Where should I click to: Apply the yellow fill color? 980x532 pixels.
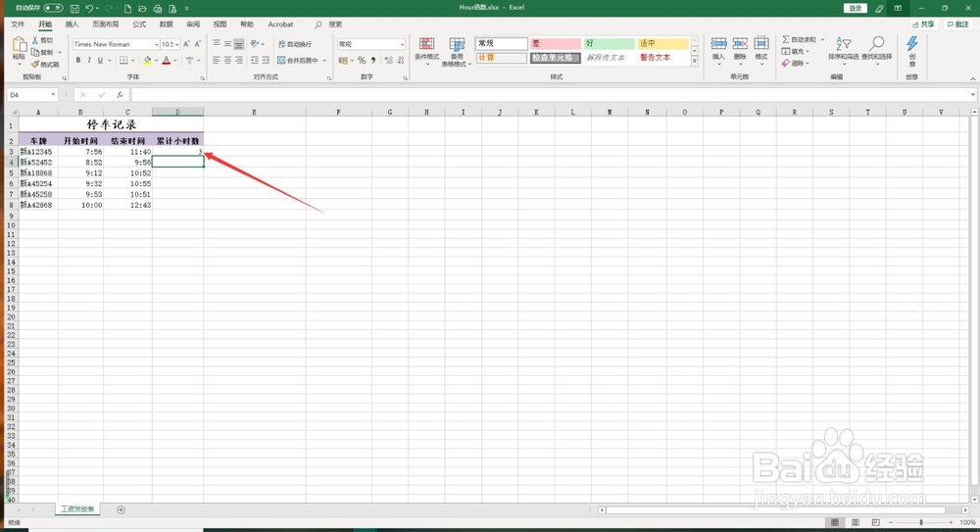tap(147, 61)
